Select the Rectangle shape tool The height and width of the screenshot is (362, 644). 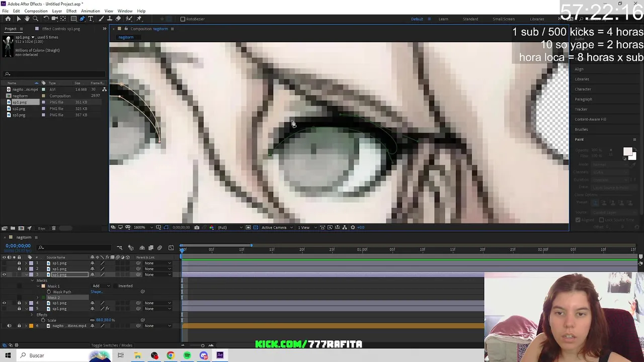point(73,19)
